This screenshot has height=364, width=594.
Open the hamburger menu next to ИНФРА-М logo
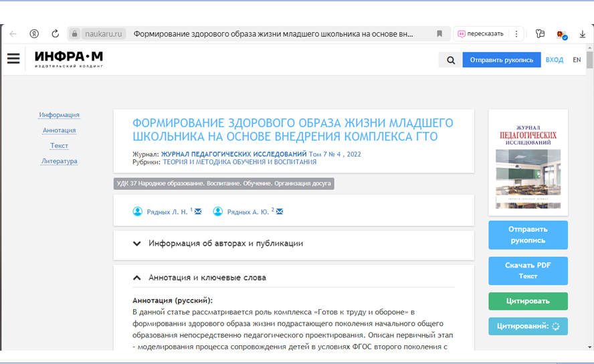pos(13,59)
